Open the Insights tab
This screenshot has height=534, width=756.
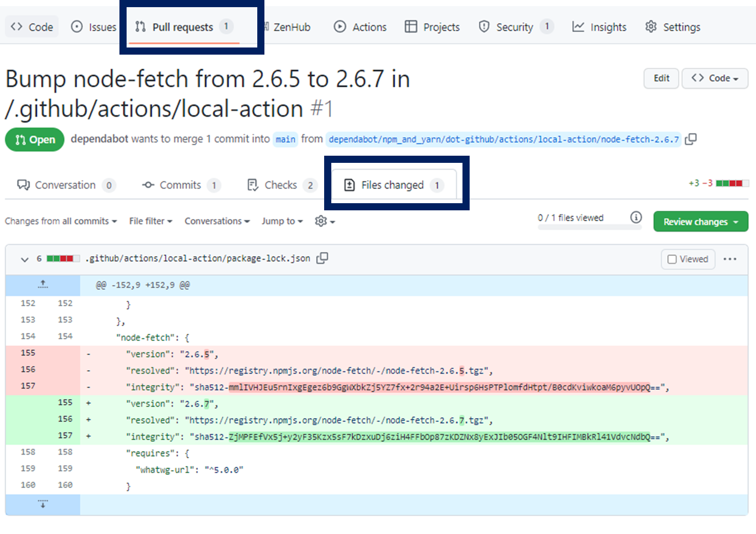point(599,27)
